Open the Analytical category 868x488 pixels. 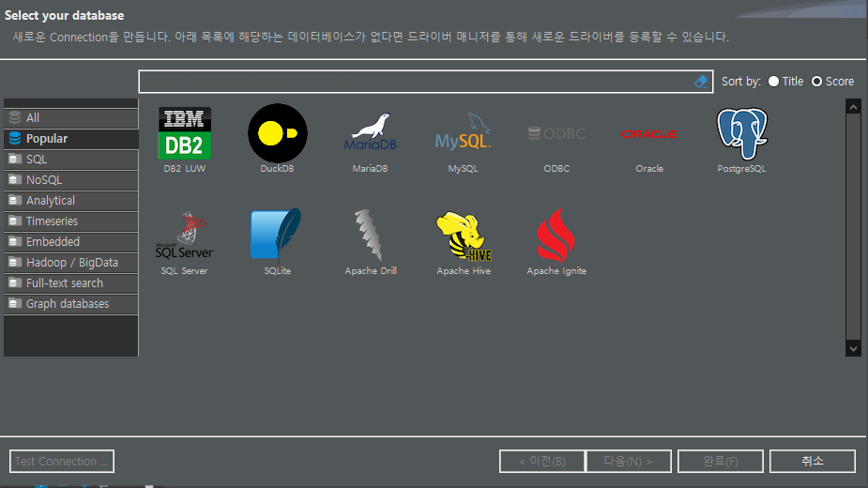click(x=71, y=201)
